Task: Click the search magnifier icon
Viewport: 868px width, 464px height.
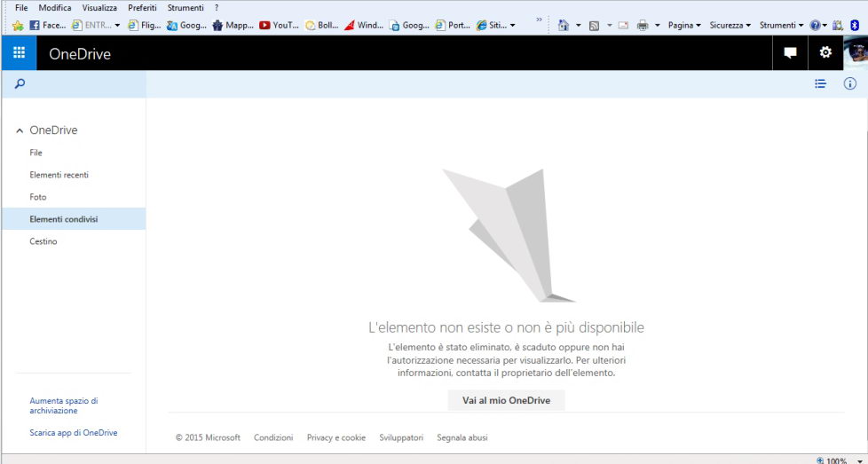Action: [20, 84]
